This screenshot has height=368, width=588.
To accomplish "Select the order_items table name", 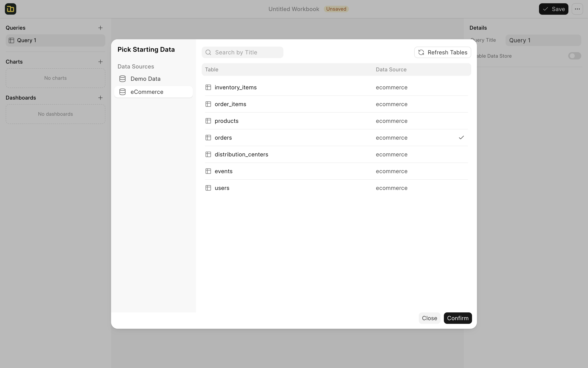I will coord(230,104).
